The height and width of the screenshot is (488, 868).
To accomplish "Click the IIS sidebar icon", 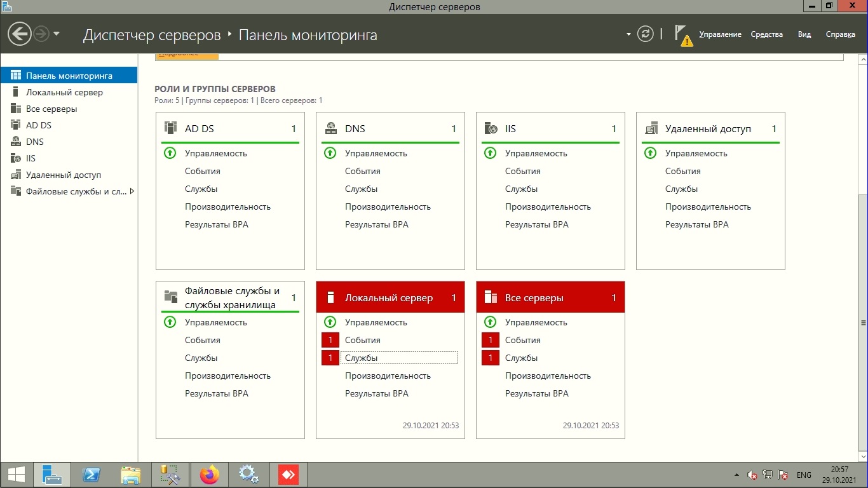I will (x=16, y=158).
